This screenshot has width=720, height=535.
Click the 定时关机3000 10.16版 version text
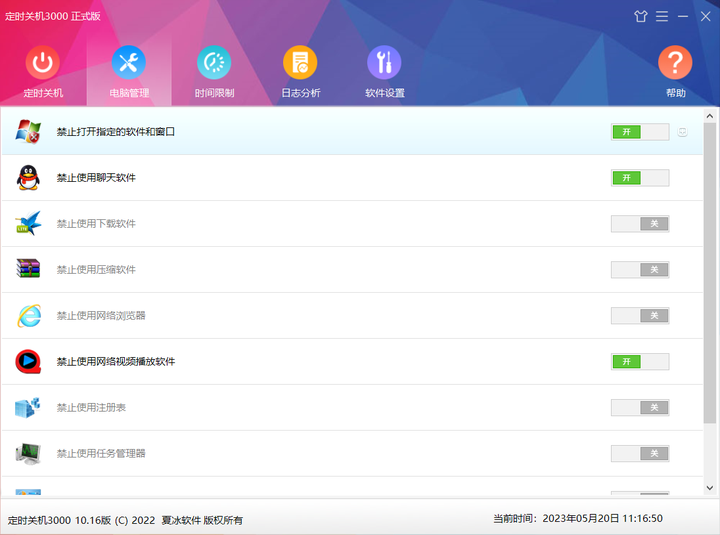pyautogui.click(x=59, y=520)
